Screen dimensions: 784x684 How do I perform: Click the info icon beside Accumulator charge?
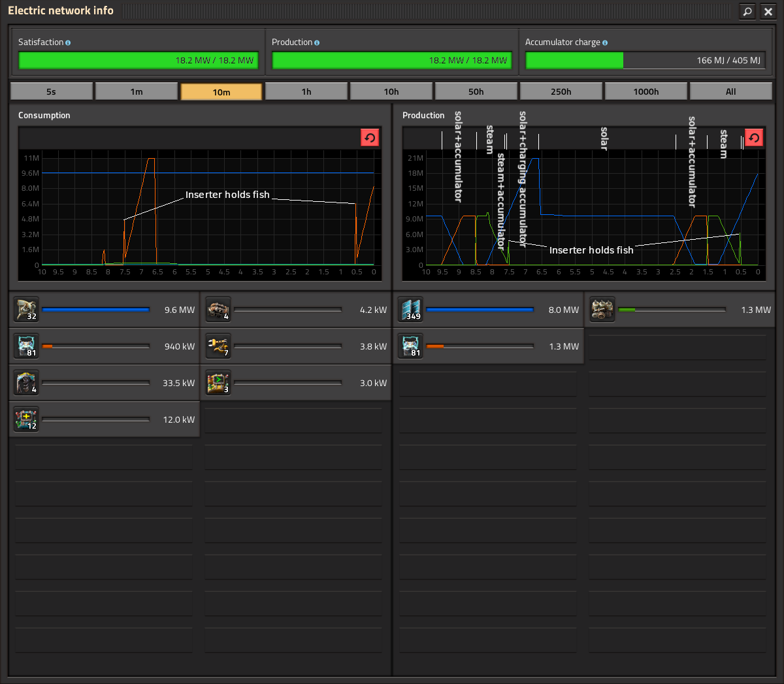point(605,42)
